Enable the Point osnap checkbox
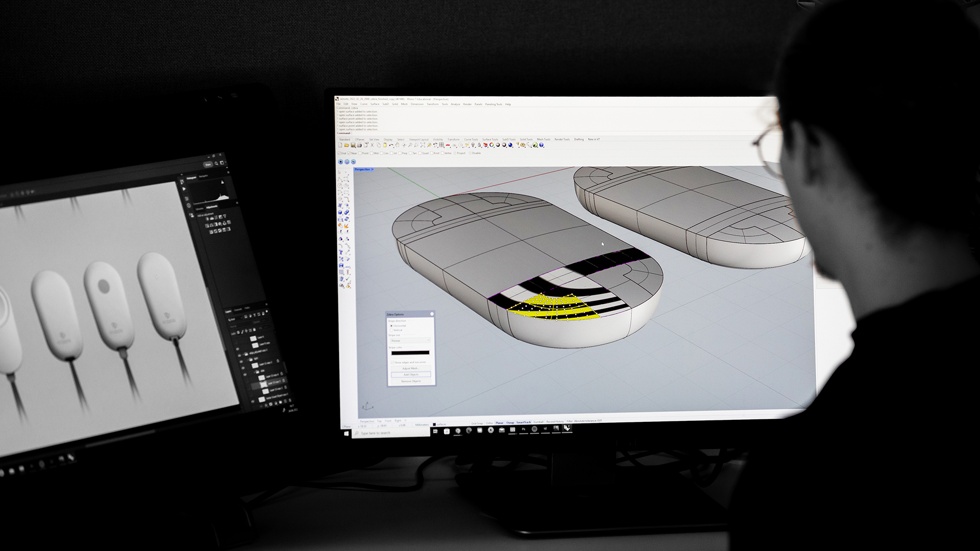 (360, 153)
